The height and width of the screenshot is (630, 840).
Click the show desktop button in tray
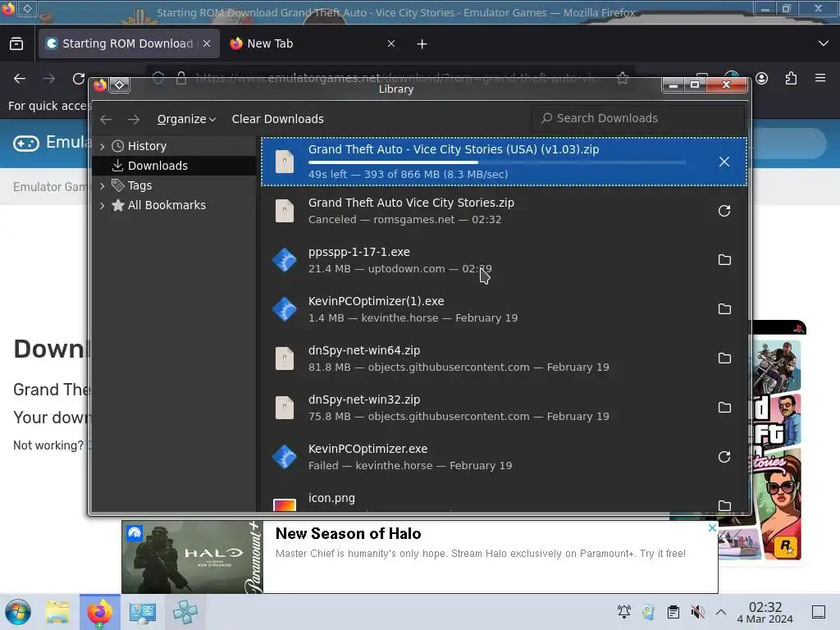click(819, 612)
